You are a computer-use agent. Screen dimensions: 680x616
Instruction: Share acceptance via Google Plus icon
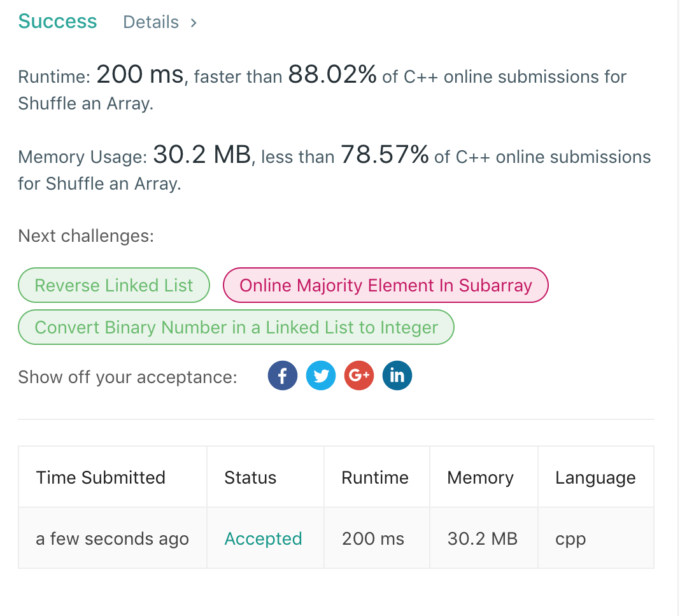tap(358, 376)
